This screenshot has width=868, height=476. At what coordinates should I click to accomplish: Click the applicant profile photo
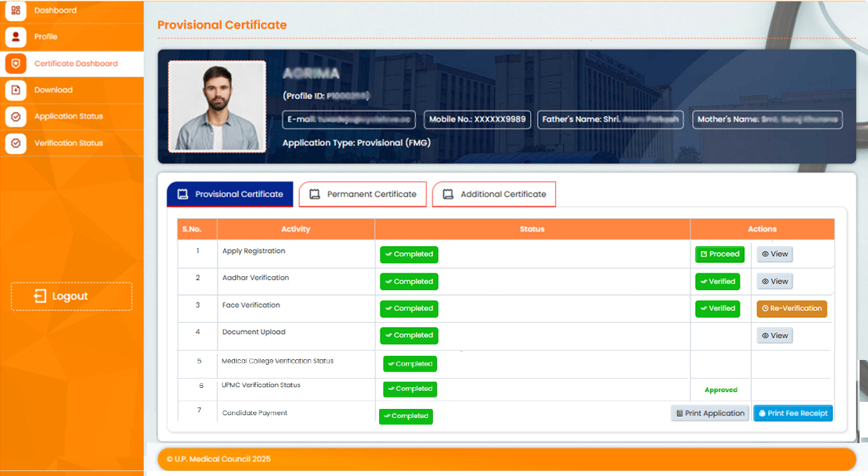pos(217,106)
